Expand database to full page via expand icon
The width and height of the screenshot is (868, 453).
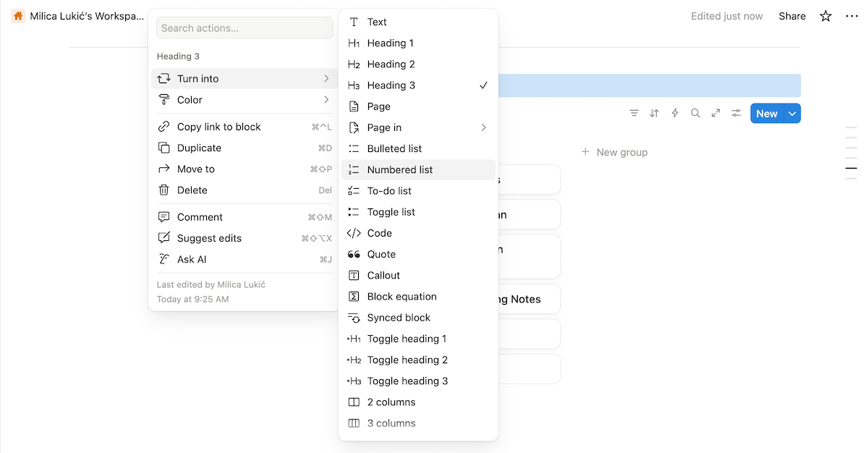click(x=715, y=113)
